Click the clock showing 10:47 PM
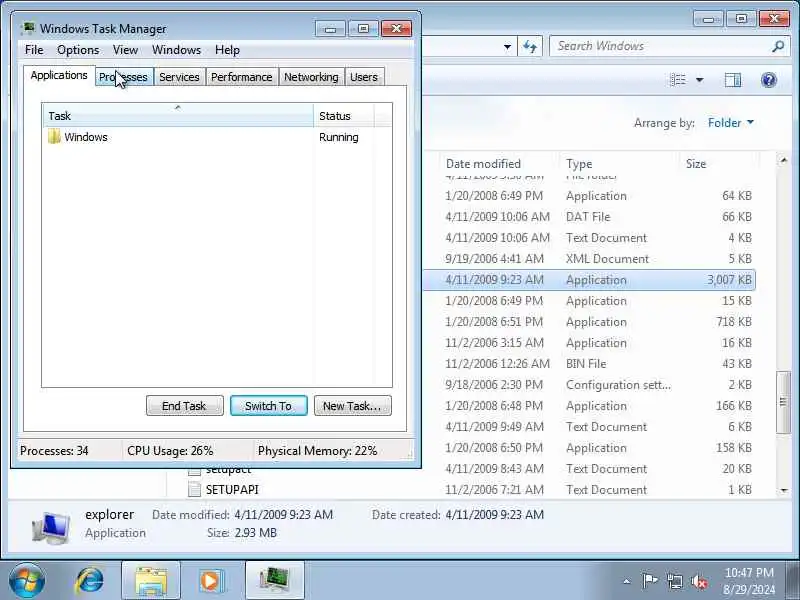Viewport: 800px width, 600px height. tap(749, 572)
